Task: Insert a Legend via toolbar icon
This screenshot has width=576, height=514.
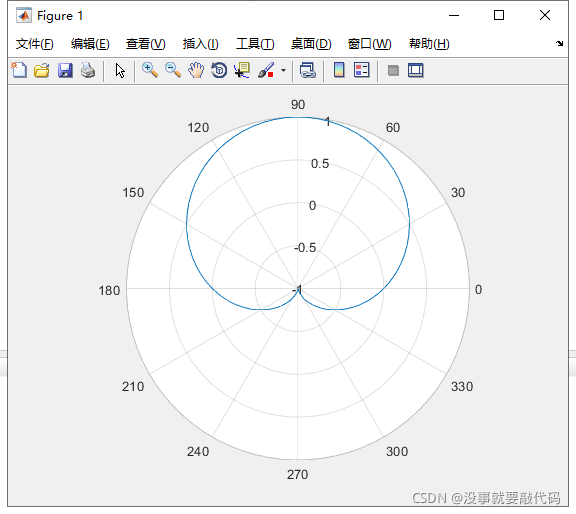Action: coord(361,70)
